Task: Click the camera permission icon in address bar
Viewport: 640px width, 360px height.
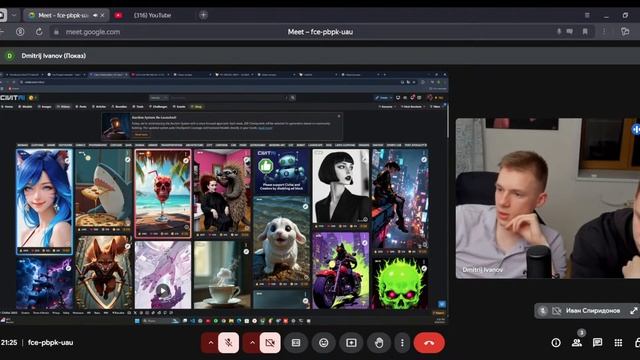Action: [569, 31]
